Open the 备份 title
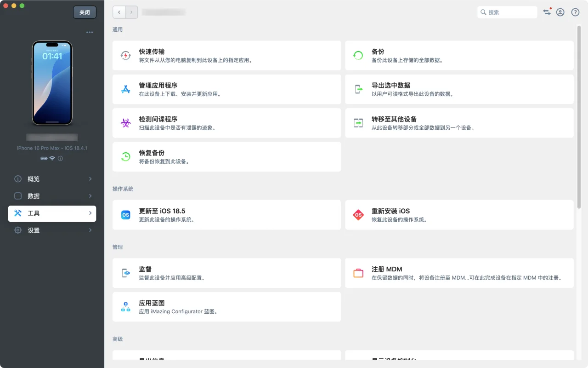 pyautogui.click(x=378, y=52)
